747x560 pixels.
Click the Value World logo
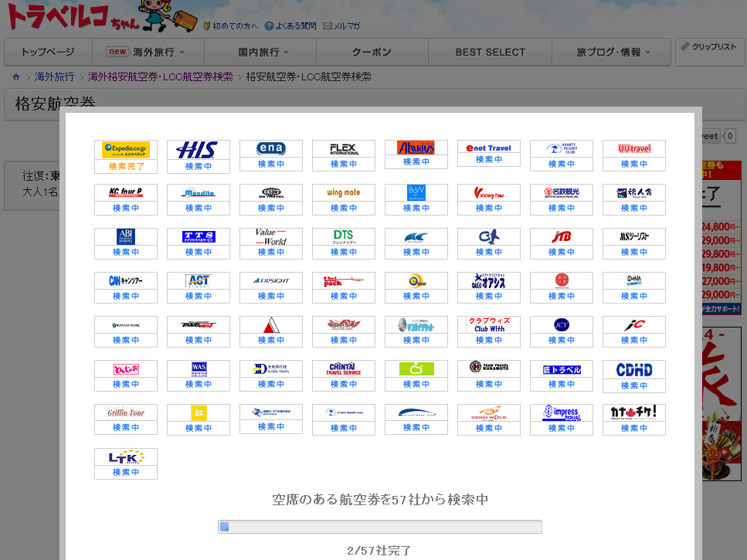[270, 236]
